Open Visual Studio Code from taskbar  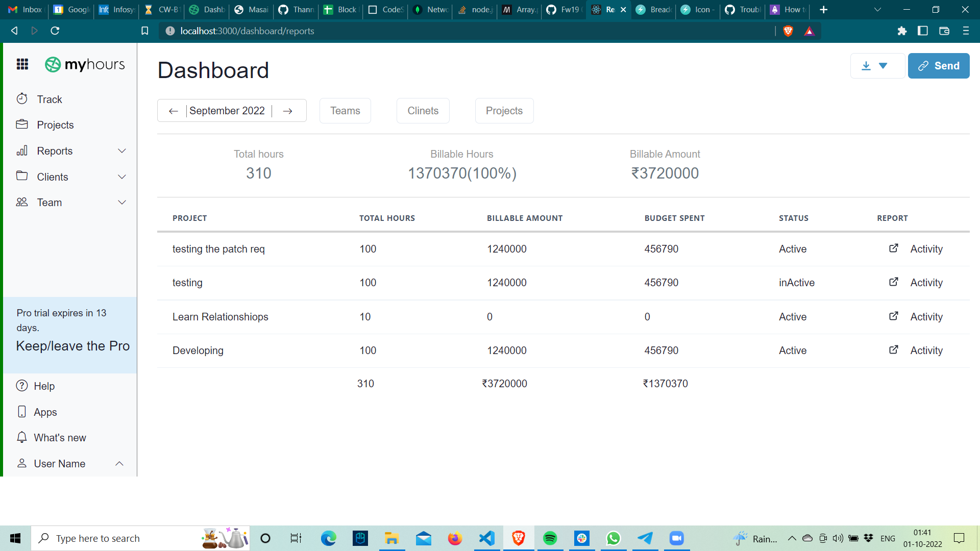pos(487,538)
